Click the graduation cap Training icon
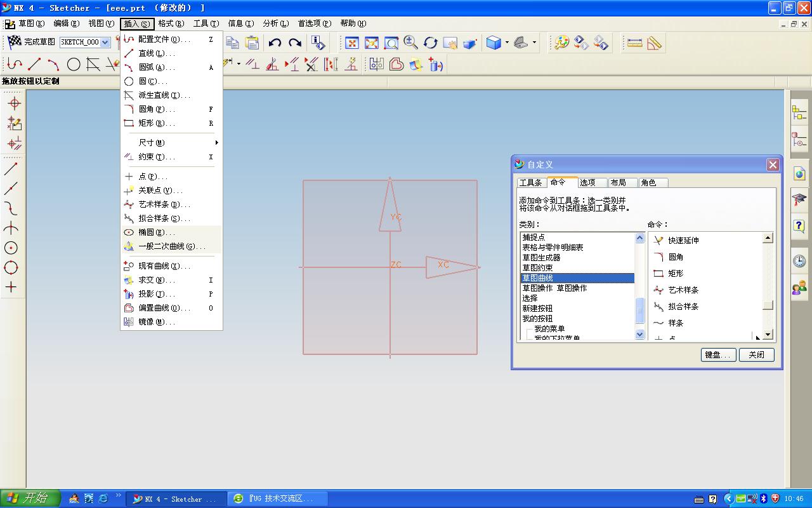 click(799, 199)
